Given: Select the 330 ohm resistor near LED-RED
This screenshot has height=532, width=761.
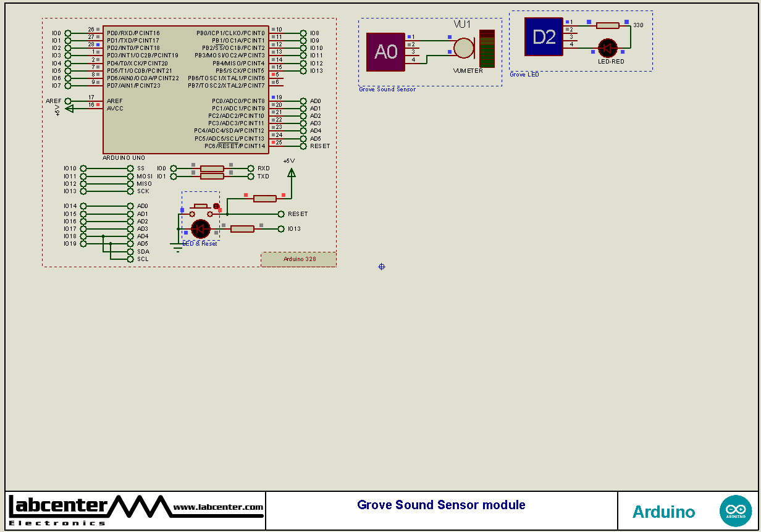Looking at the screenshot, I should coord(608,26).
